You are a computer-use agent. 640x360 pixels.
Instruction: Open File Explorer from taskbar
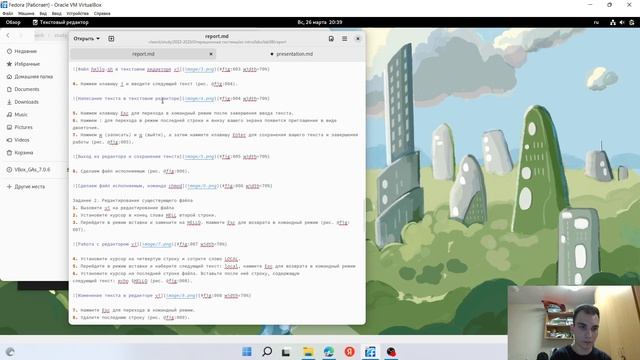(308, 351)
